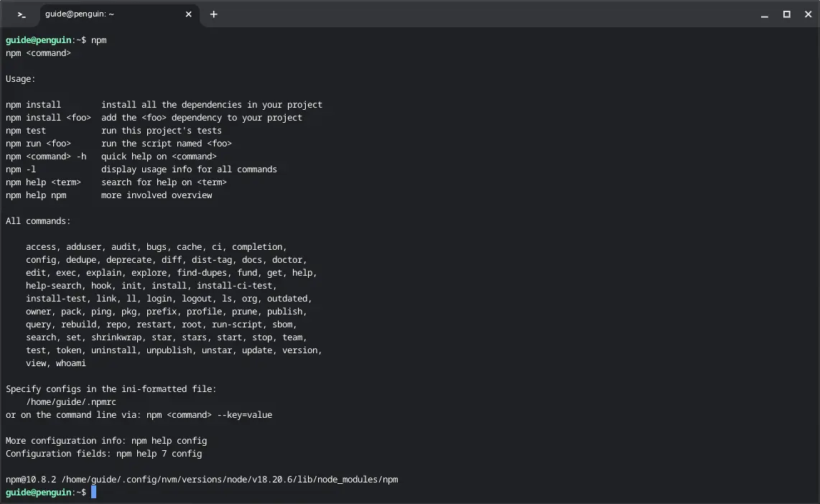
Task: Click the 'Usage:' heading in the output
Action: (21, 79)
